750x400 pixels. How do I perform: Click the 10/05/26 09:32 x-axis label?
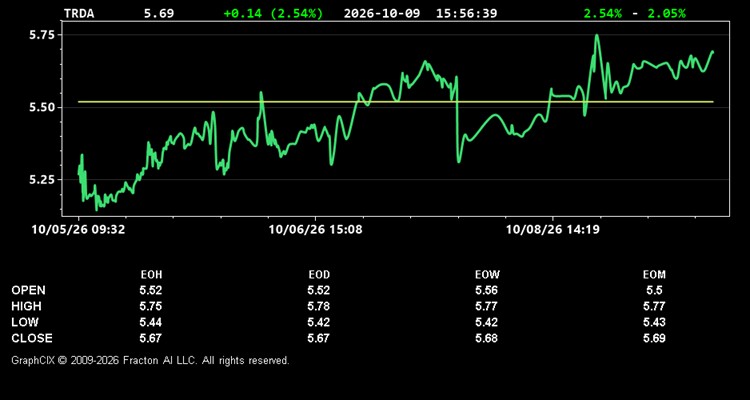coord(78,230)
